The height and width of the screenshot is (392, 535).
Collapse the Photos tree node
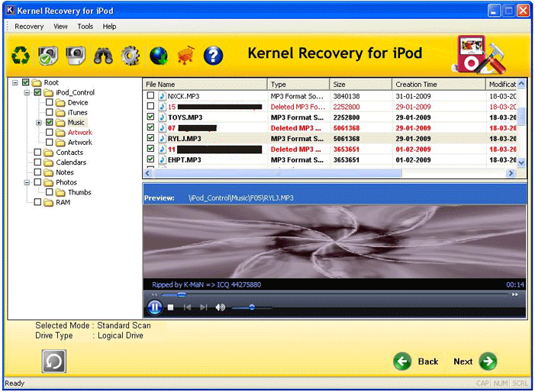[x=27, y=182]
